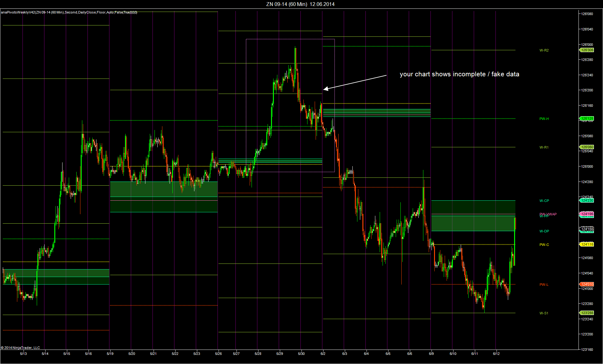
Task: Click the W-DP pivot label
Action: [544, 231]
